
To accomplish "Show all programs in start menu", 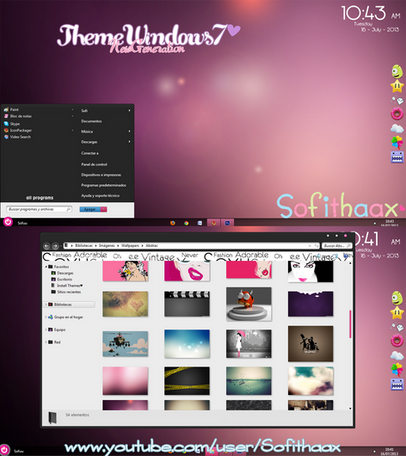I will click(x=40, y=198).
